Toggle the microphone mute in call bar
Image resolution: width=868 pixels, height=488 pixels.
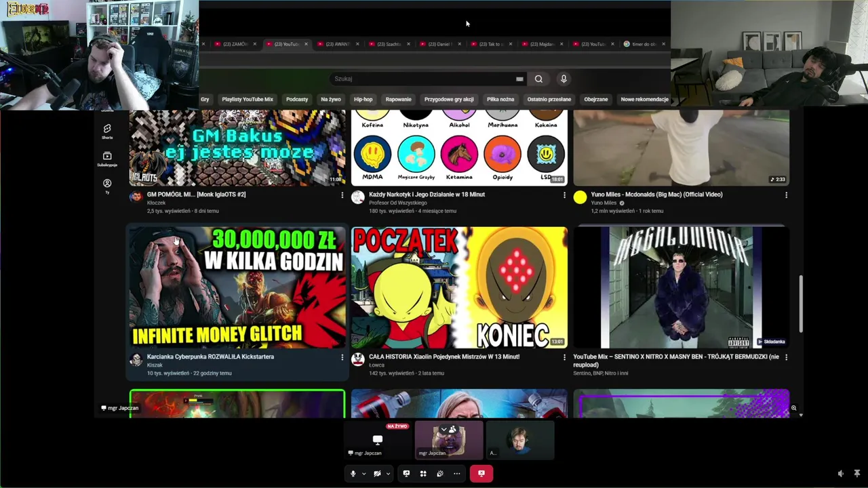coord(353,474)
